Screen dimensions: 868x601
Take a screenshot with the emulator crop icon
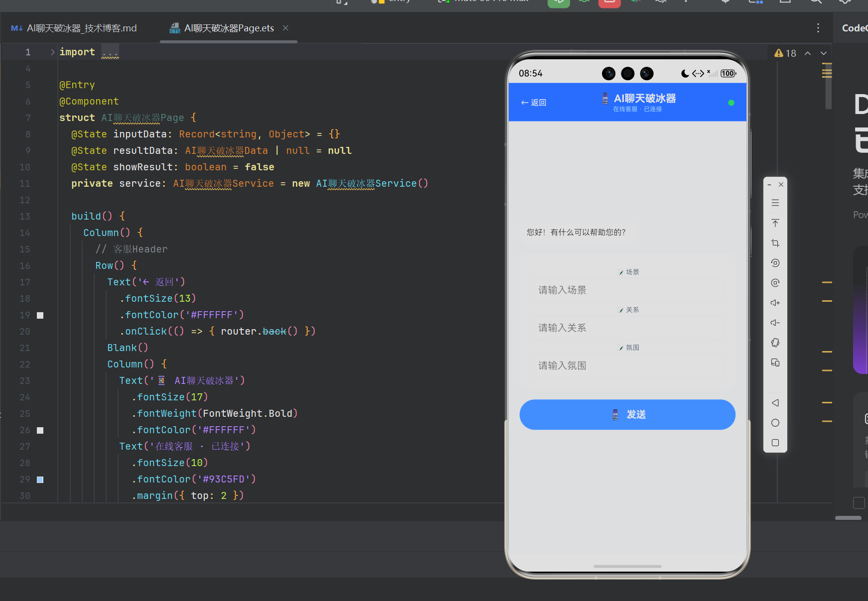coord(775,243)
